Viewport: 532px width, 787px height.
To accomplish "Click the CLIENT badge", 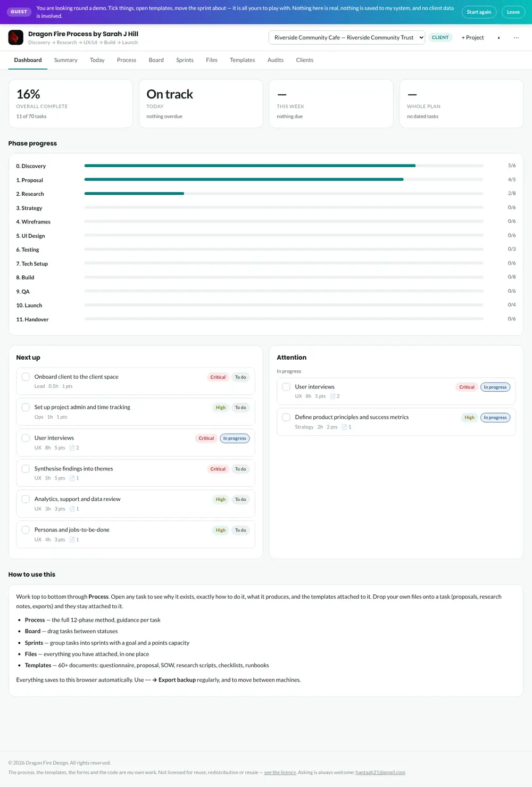I will click(440, 38).
